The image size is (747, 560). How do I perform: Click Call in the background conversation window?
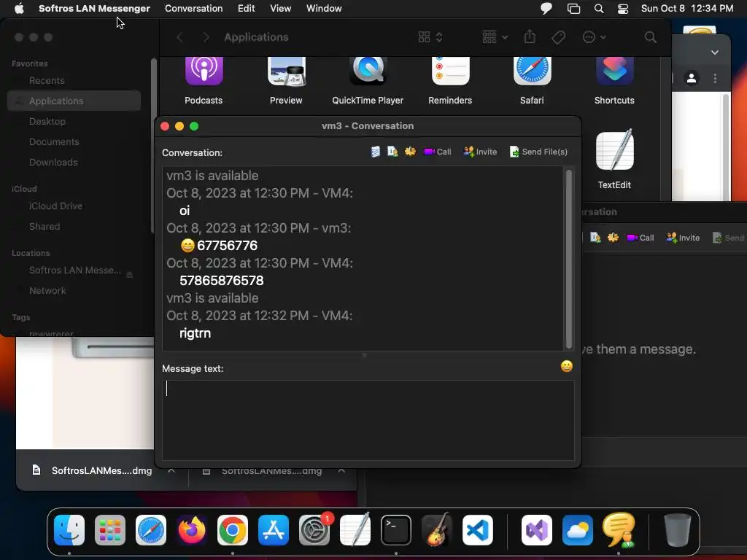click(640, 238)
